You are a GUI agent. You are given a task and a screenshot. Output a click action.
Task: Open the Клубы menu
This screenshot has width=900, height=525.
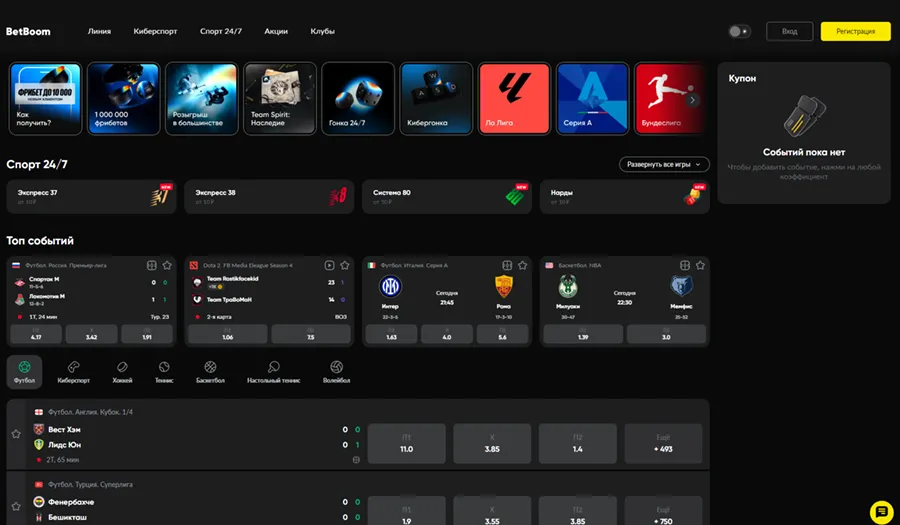coord(323,32)
